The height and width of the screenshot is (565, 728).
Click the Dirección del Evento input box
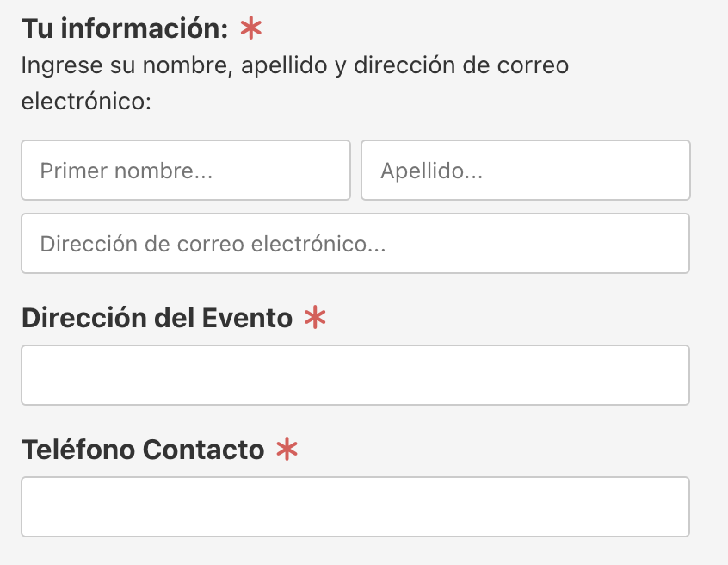coord(355,376)
